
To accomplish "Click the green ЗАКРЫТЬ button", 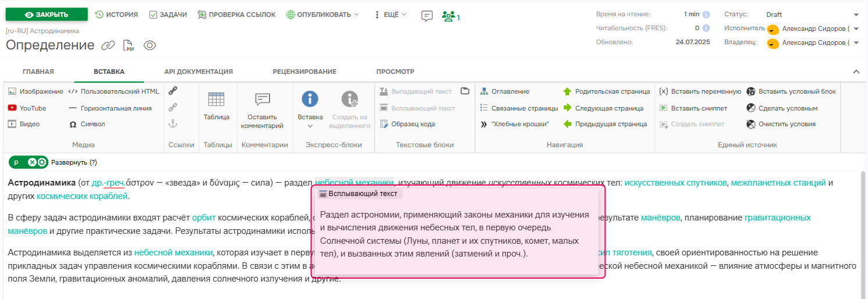I will [47, 15].
